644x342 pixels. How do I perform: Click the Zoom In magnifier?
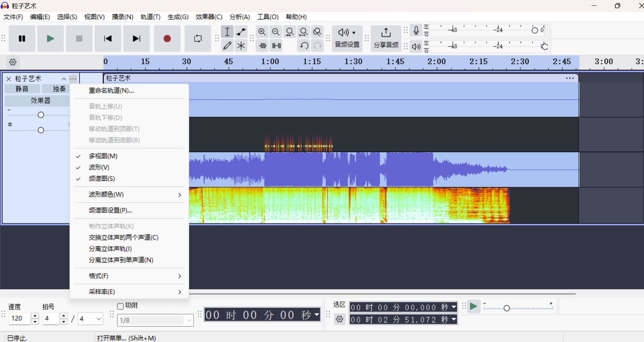coord(262,32)
